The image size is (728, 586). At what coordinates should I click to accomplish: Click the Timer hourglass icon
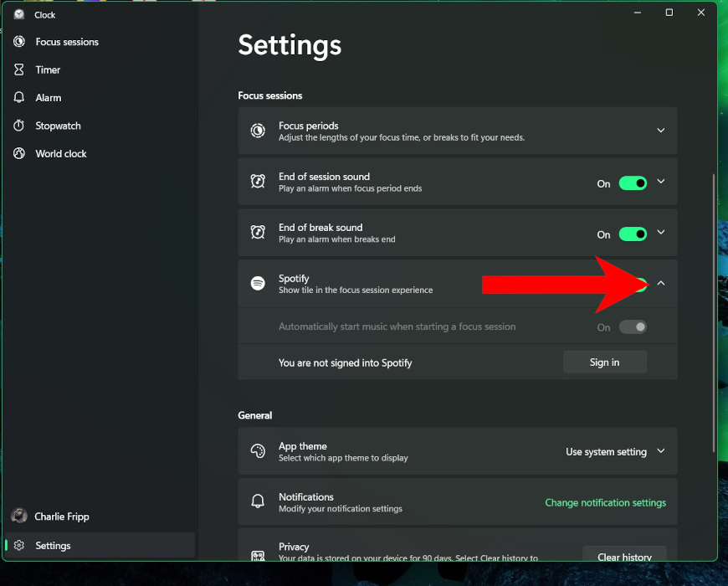click(18, 69)
